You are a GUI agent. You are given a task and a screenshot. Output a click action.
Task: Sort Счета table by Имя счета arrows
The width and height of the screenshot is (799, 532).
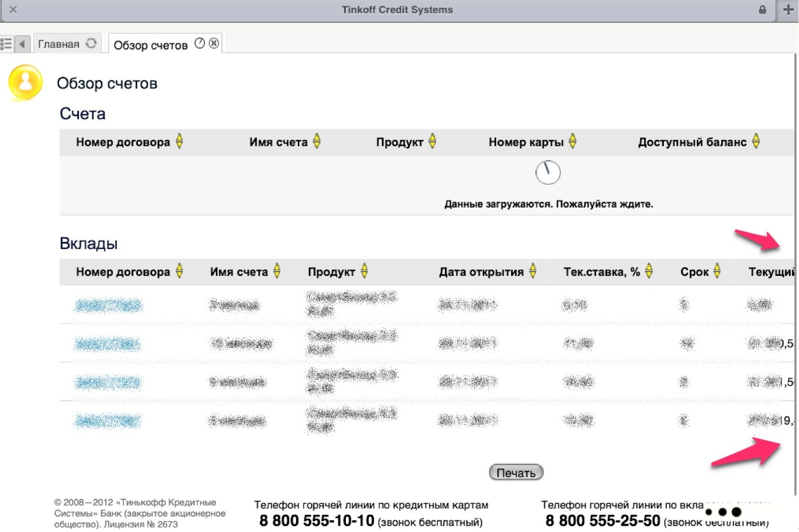pyautogui.click(x=317, y=142)
